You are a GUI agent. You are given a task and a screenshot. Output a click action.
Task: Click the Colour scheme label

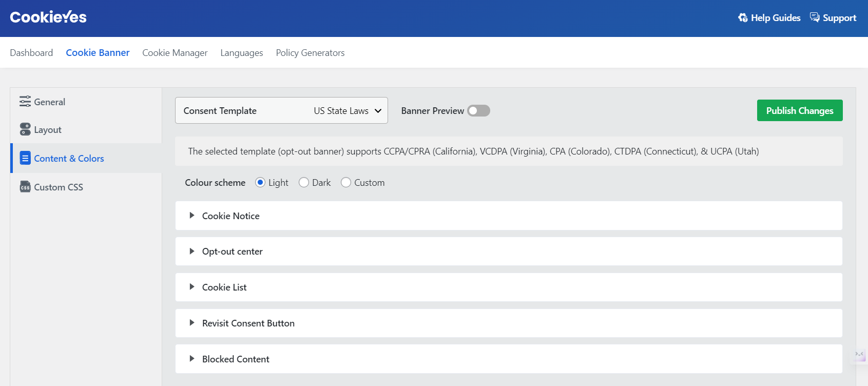[x=215, y=183]
